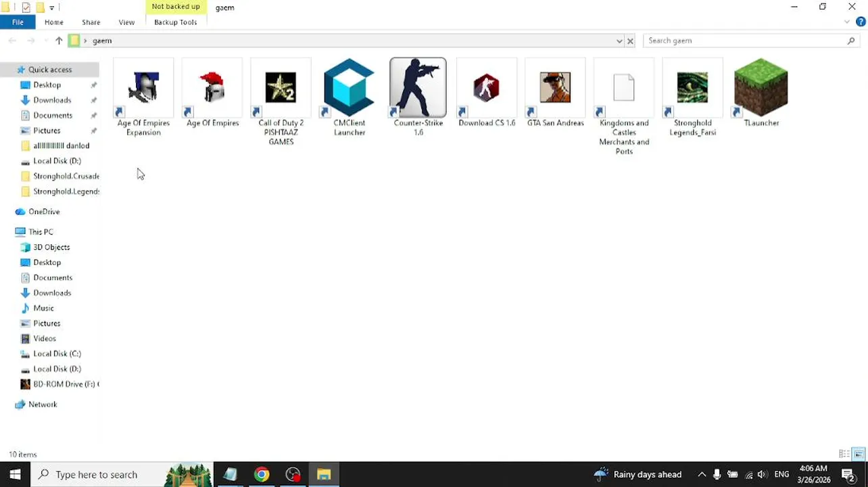The width and height of the screenshot is (868, 487).
Task: Click the Quick access node
Action: (50, 70)
